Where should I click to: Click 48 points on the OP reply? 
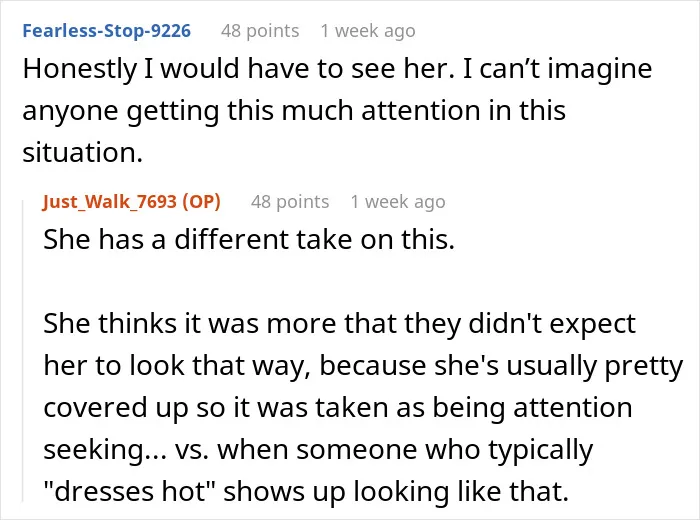tap(290, 202)
